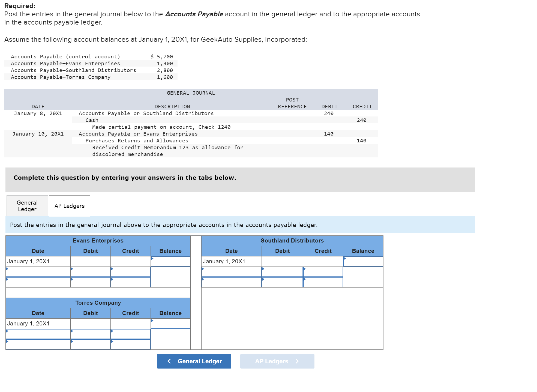Click the empty date cell under Torres Company
Viewport: 537px width, 392px height.
point(38,334)
